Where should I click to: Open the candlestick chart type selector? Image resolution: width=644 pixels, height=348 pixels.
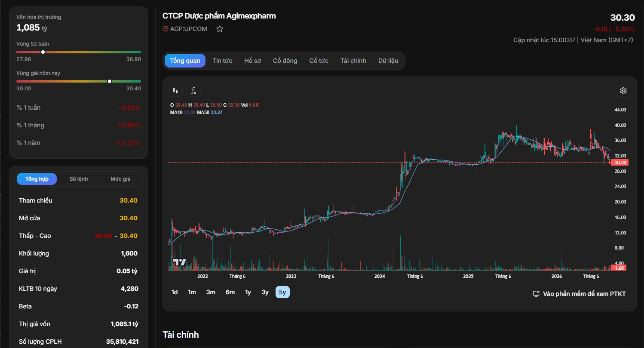click(175, 91)
